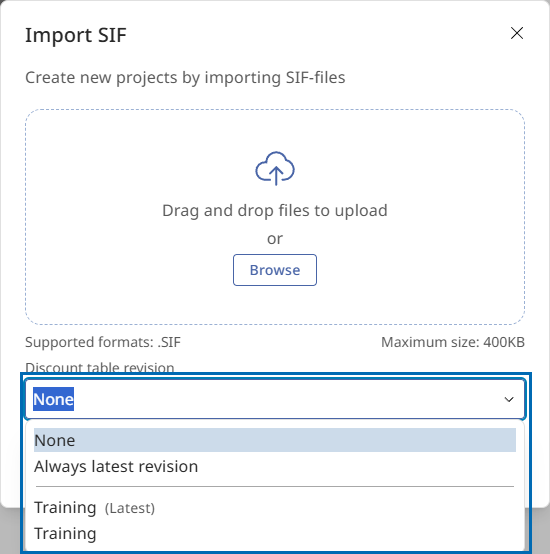Choose Always latest revision option
The width and height of the screenshot is (550, 554).
(275, 466)
